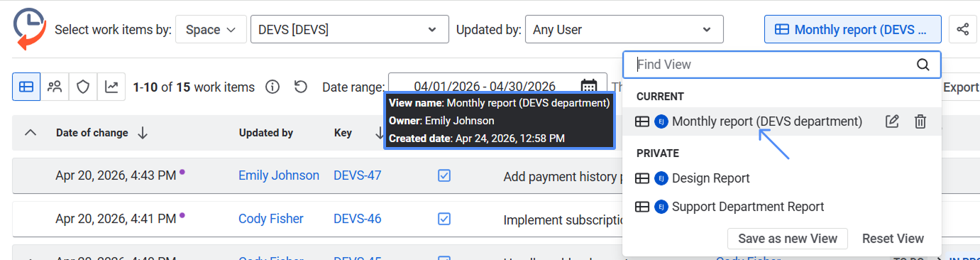The width and height of the screenshot is (980, 260).
Task: Click the refresh arrow icon
Action: (x=301, y=87)
